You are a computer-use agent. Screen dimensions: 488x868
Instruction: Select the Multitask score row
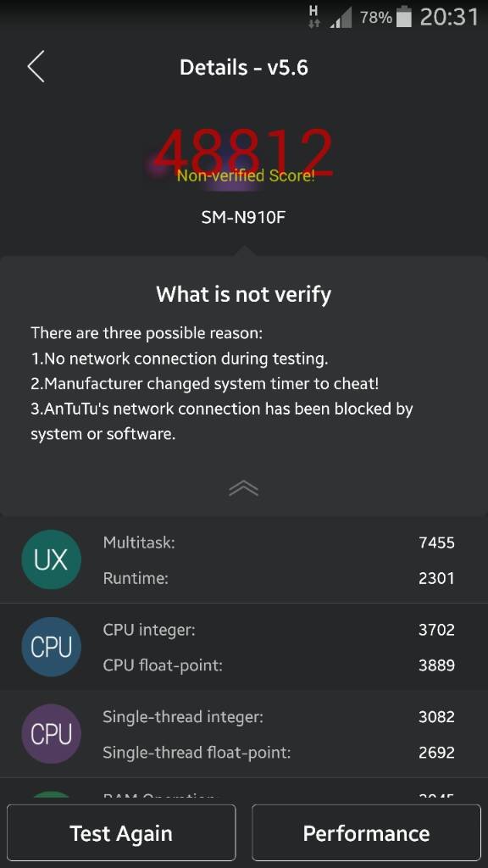(279, 542)
